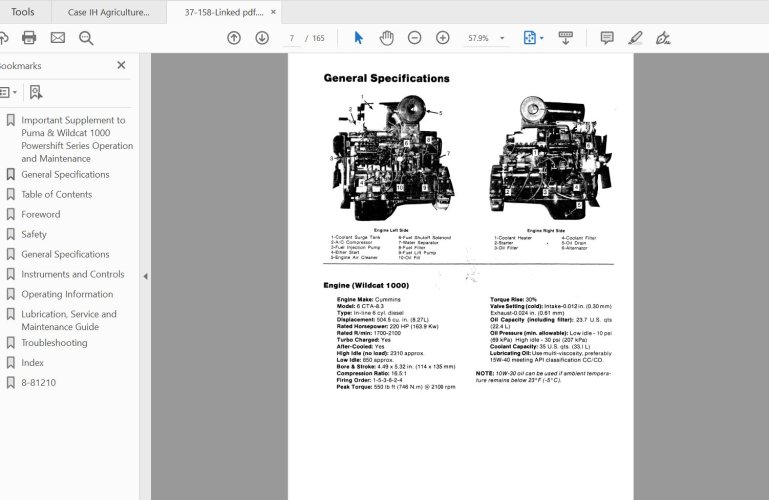769x500 pixels.
Task: Click the envelope email icon
Action: point(58,38)
